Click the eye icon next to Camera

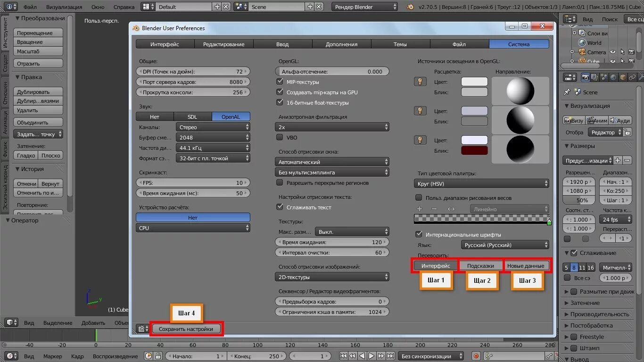(613, 52)
